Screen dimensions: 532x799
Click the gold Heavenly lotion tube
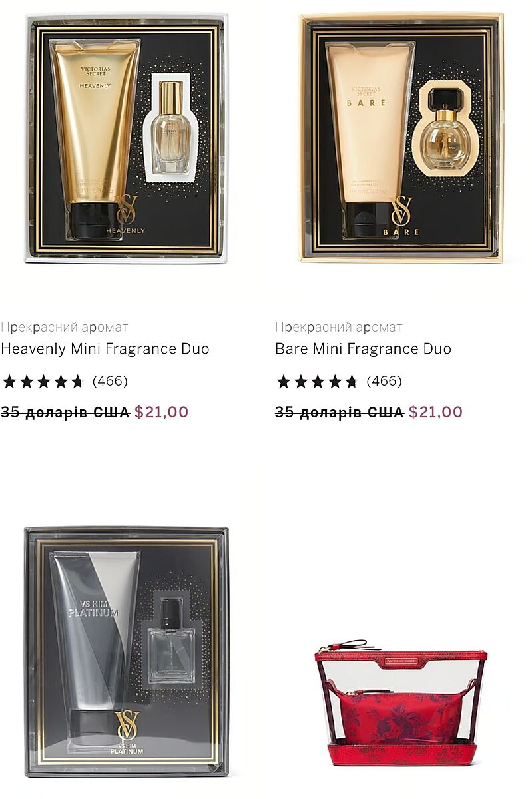point(95,138)
